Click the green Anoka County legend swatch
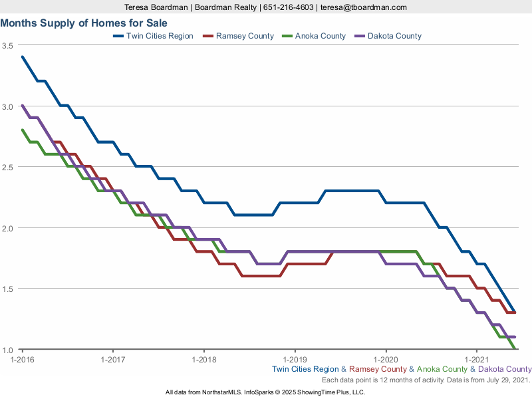Screen dimensions: 532x399 [x=286, y=36]
